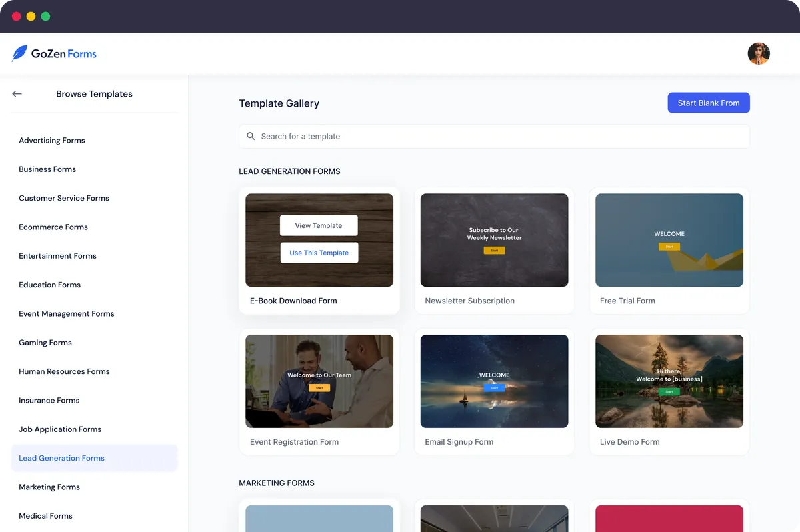Click the yellow minimize window dot
The height and width of the screenshot is (532, 800).
point(31,16)
